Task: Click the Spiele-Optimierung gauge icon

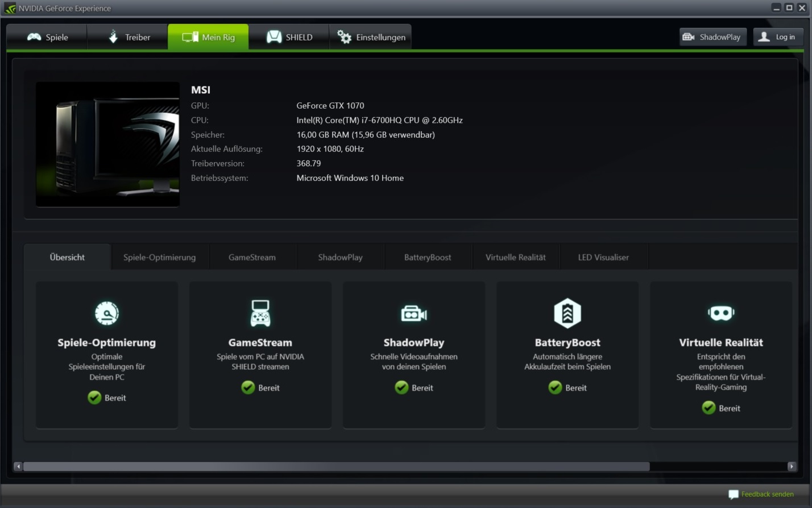Action: (107, 313)
